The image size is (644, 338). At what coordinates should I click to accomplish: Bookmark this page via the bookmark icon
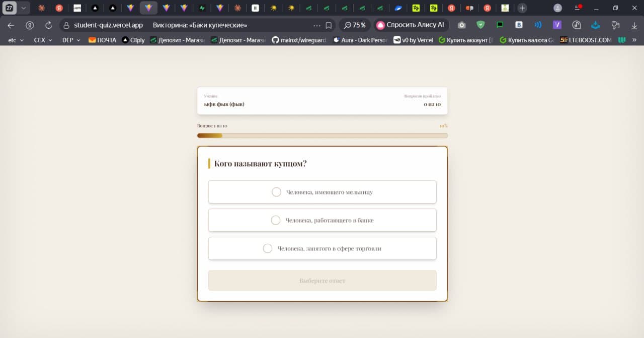coord(329,25)
